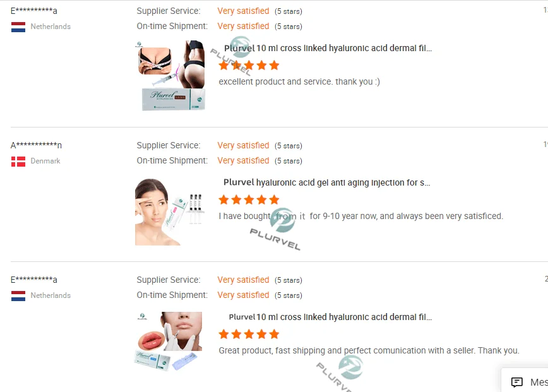Image resolution: width=548 pixels, height=392 pixels.
Task: Open Plurvel hyaluronic acid gel anti aging link
Action: (327, 182)
